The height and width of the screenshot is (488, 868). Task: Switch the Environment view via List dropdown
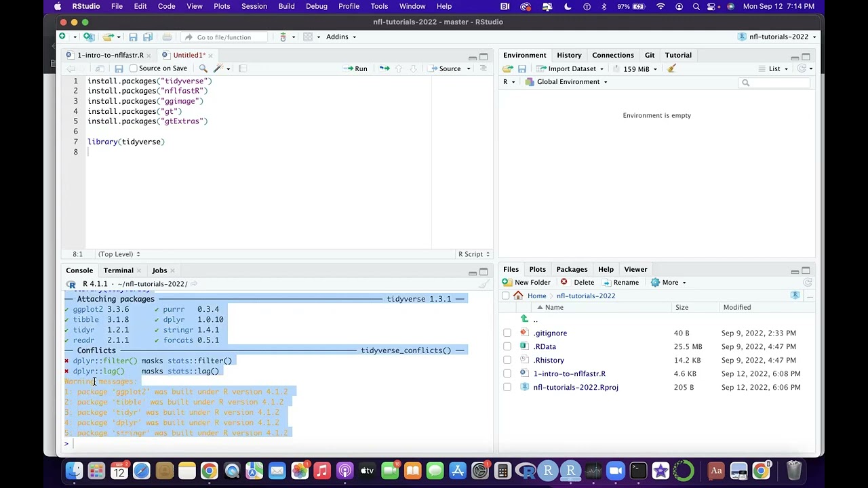click(x=773, y=68)
